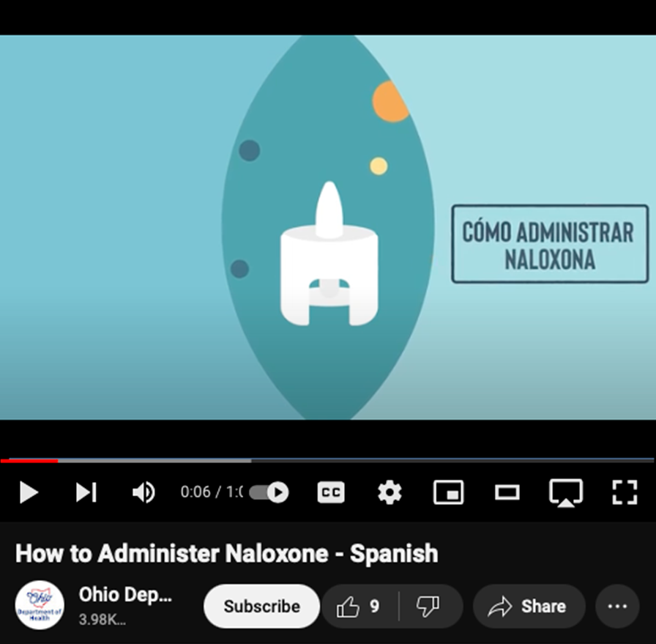Screen dimensions: 656x644
Task: Click the 3.98K subscriber count
Action: (x=102, y=620)
